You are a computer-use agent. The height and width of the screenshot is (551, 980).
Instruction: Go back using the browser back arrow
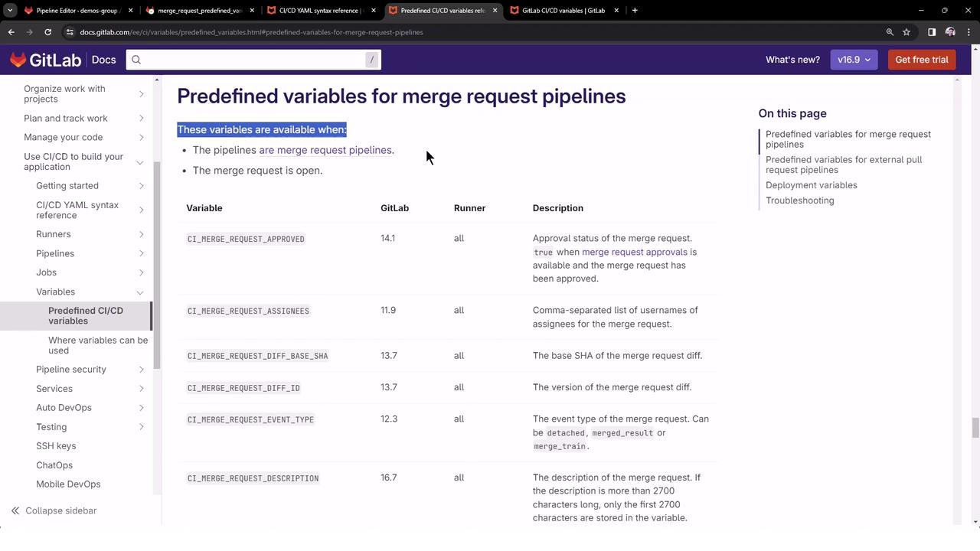coord(11,32)
